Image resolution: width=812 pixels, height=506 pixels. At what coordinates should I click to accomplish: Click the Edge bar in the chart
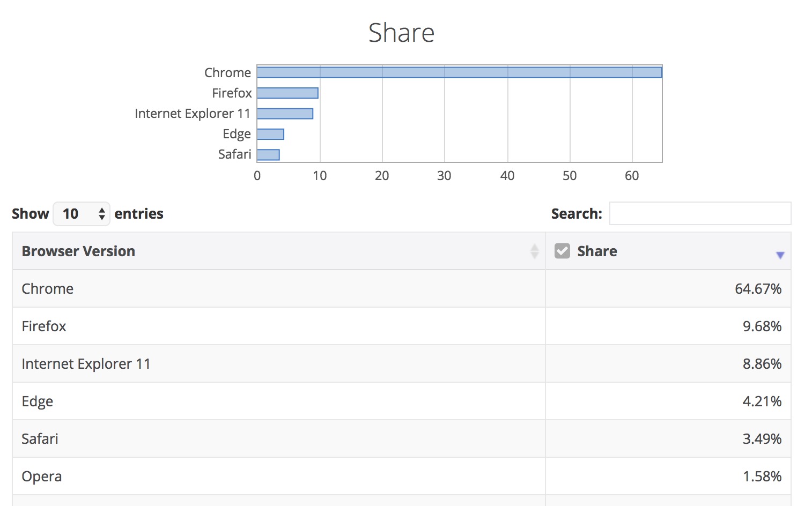click(270, 134)
